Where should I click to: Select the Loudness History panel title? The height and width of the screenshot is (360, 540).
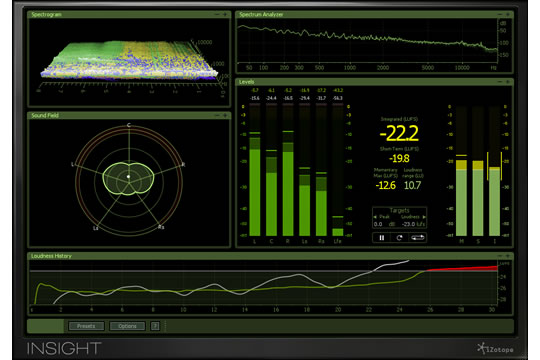(x=51, y=256)
